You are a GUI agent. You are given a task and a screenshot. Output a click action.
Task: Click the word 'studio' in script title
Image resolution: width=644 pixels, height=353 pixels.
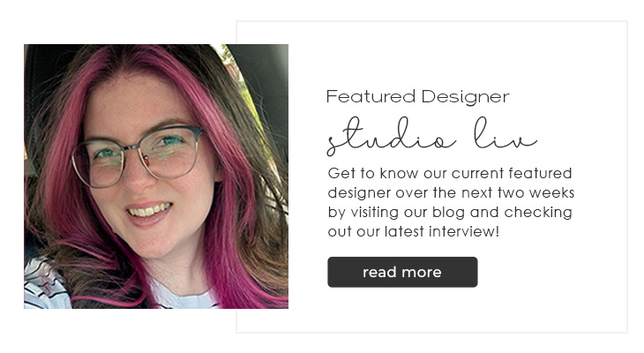click(x=391, y=136)
